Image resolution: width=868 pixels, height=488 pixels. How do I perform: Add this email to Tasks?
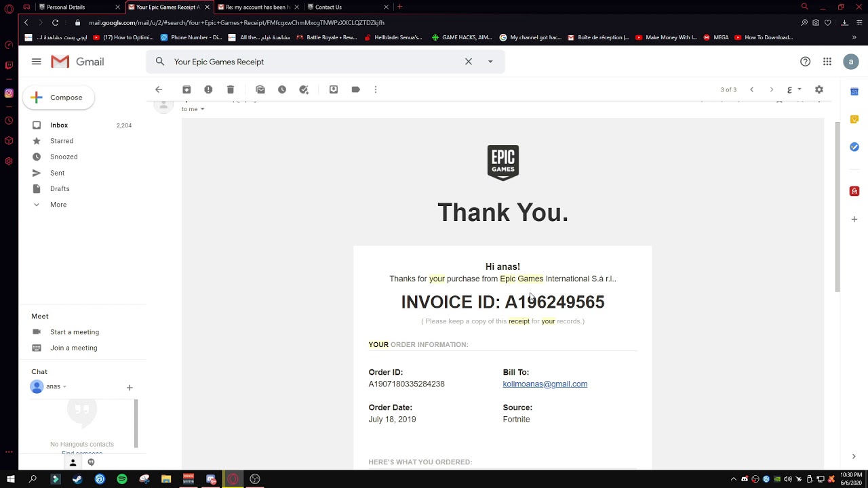pos(304,89)
